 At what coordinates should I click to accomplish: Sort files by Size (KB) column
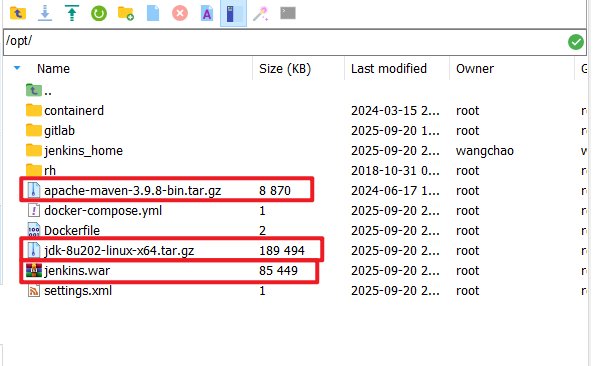pyautogui.click(x=285, y=69)
